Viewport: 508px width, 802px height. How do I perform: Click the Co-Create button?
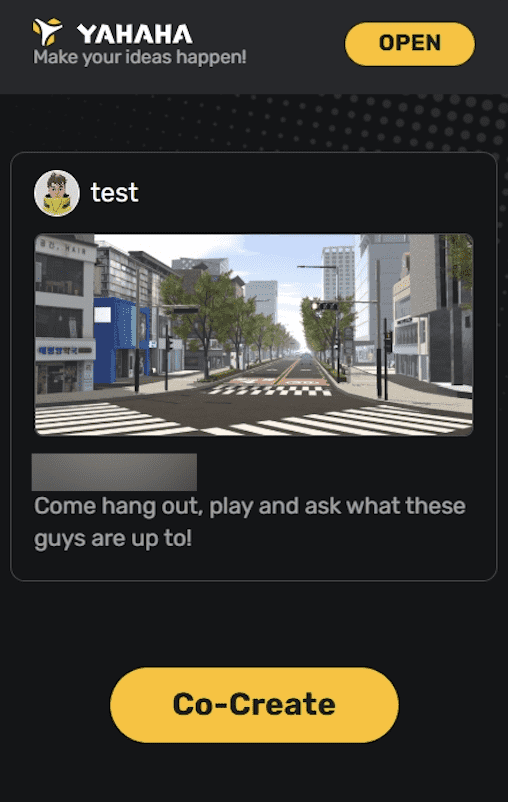[x=254, y=705]
